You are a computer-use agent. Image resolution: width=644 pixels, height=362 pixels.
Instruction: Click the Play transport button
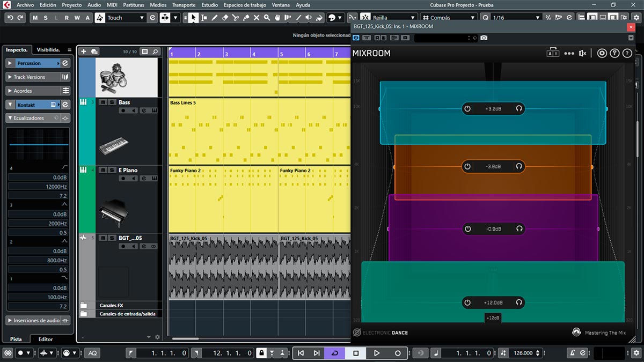[x=377, y=353]
